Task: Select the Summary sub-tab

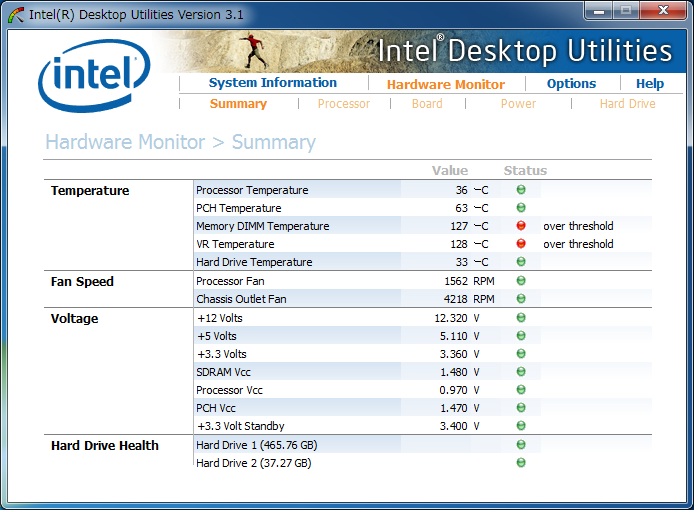Action: pos(238,104)
